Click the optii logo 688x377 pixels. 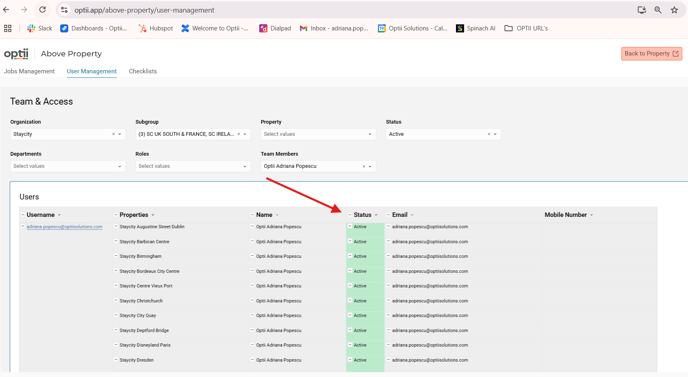point(16,54)
